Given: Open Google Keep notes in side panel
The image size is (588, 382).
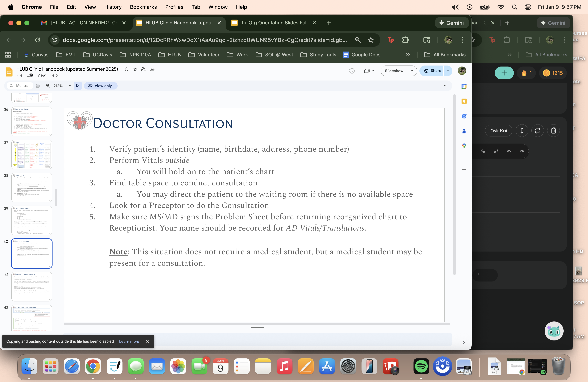Looking at the screenshot, I should [464, 101].
